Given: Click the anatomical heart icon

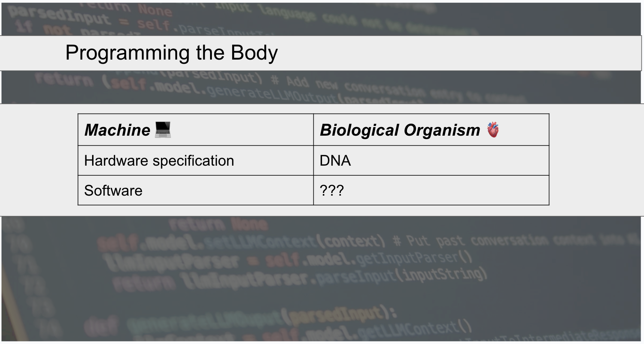Looking at the screenshot, I should (493, 130).
